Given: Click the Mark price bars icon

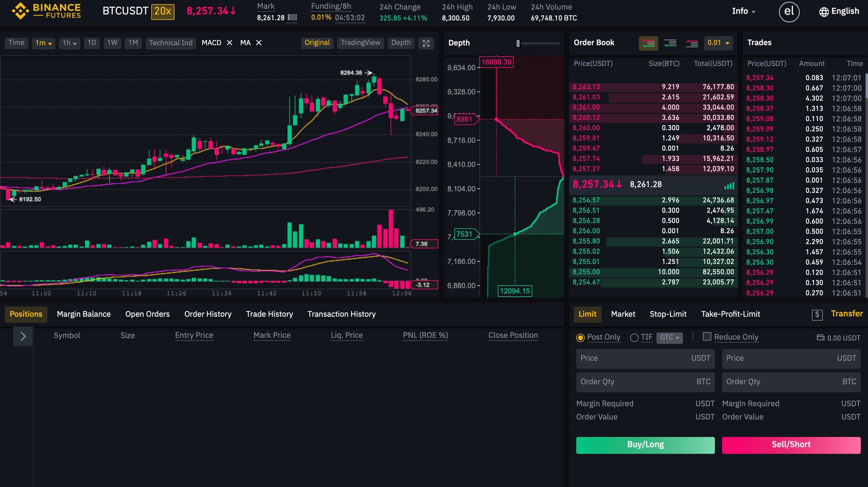Looking at the screenshot, I should (292, 17).
